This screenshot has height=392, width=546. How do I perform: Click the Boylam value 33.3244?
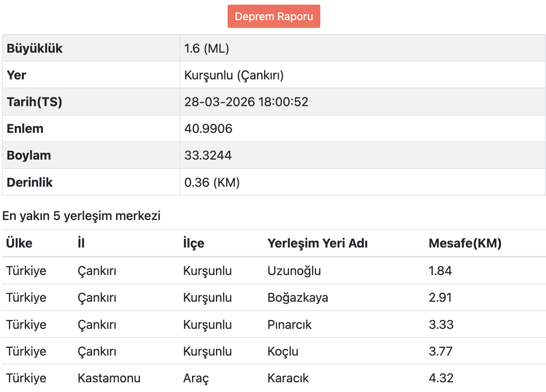[x=208, y=155]
